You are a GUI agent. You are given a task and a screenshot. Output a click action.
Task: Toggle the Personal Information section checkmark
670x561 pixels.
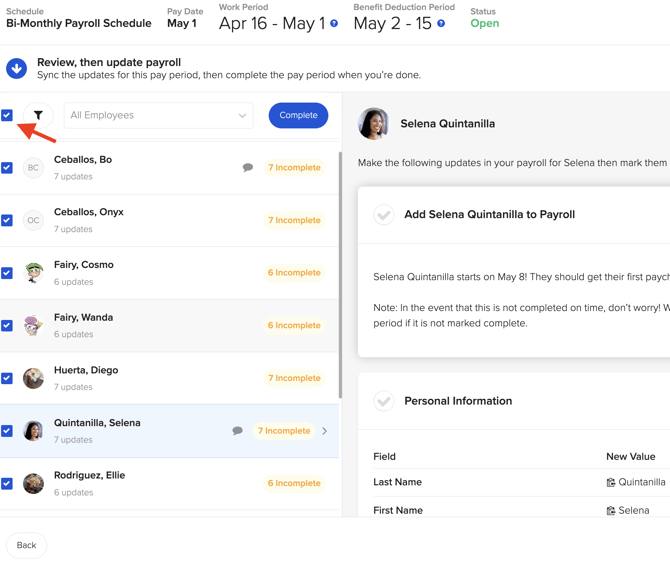tap(384, 401)
